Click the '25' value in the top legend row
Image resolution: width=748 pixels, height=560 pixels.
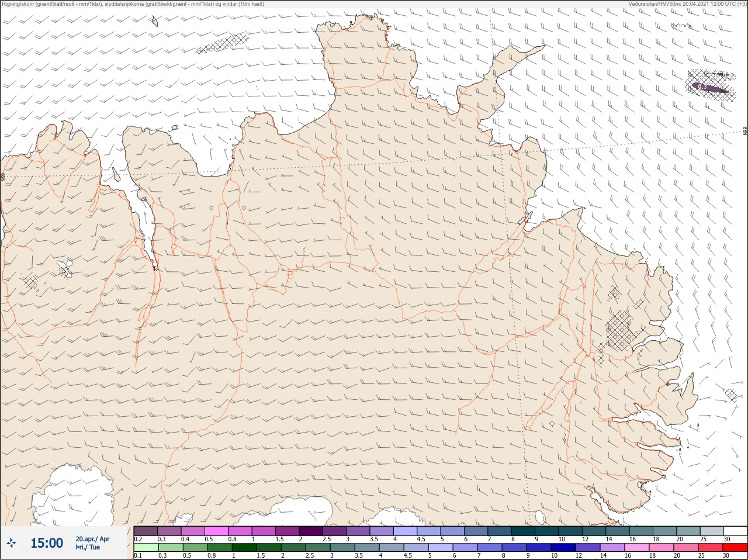(703, 539)
